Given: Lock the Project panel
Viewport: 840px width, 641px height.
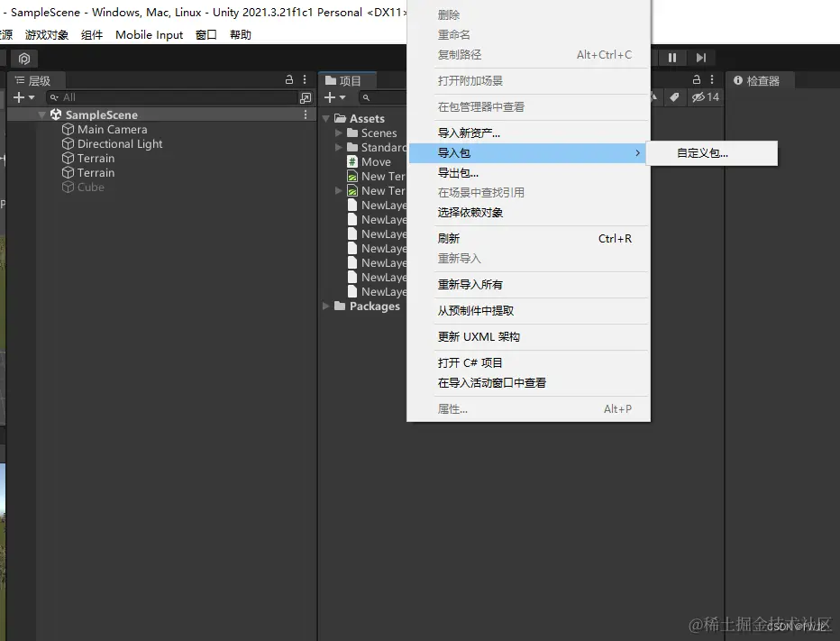Looking at the screenshot, I should [697, 80].
